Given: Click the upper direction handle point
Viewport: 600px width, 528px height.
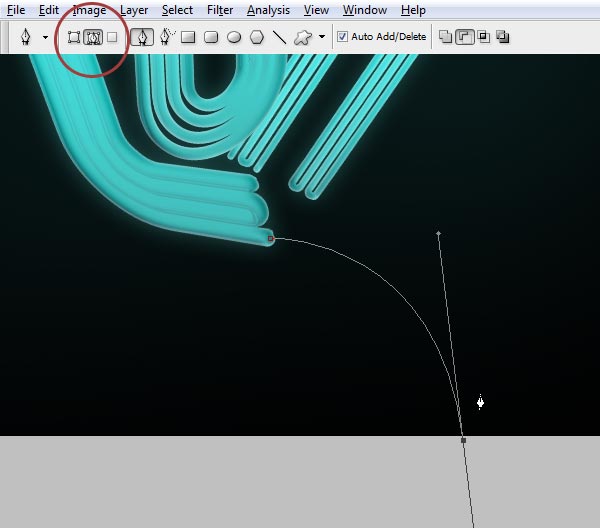Looking at the screenshot, I should [439, 233].
